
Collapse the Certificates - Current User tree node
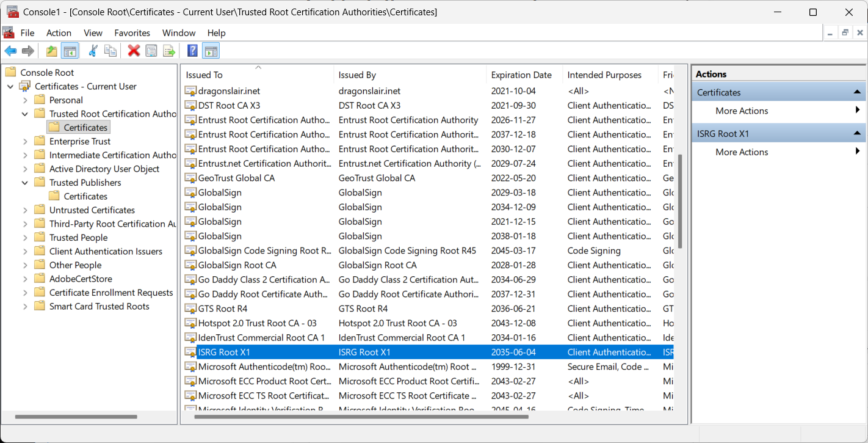coord(10,87)
